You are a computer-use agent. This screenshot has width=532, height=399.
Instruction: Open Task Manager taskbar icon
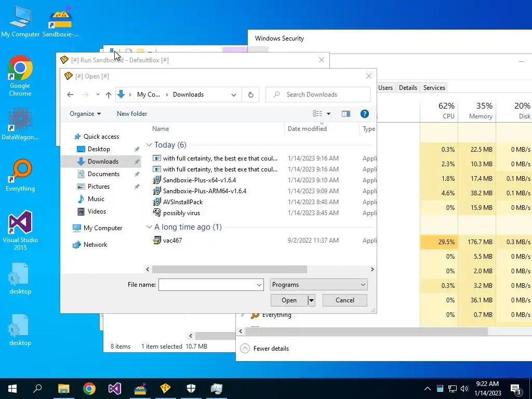pos(217,389)
